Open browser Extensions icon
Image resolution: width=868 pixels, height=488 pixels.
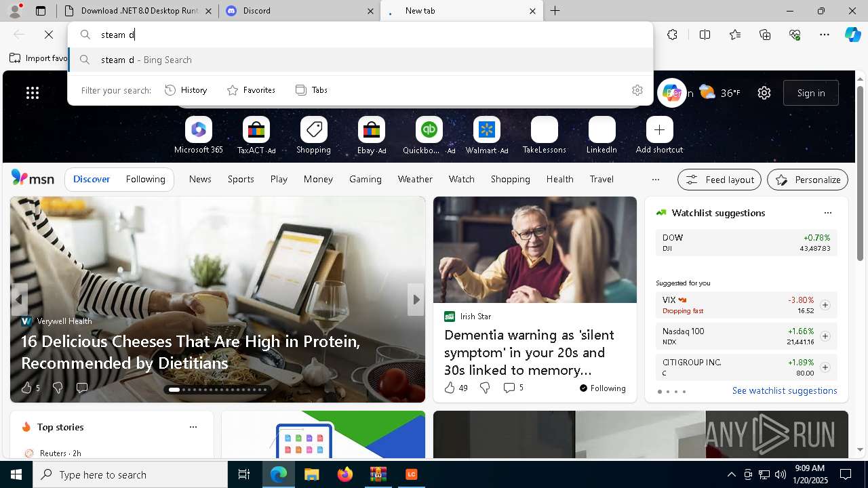[x=672, y=35]
